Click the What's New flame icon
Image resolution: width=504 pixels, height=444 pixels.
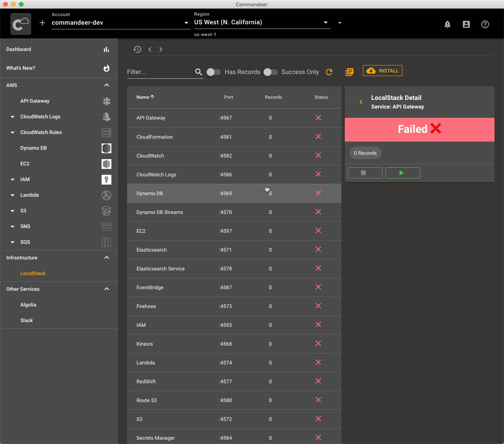pos(106,68)
